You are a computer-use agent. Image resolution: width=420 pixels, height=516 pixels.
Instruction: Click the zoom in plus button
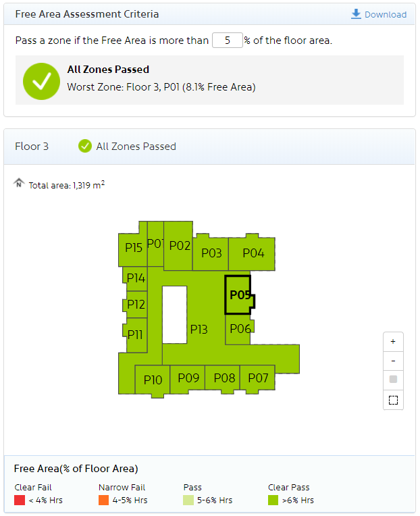(393, 342)
